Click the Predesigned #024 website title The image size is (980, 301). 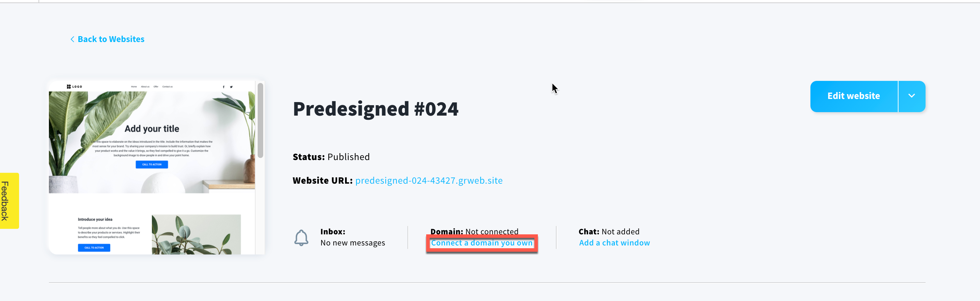376,109
